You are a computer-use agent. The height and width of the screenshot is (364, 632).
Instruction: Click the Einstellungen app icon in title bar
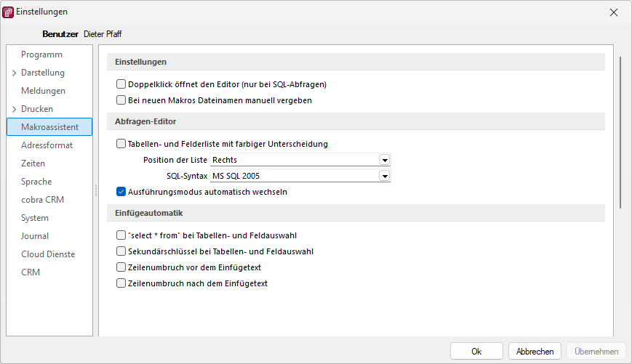pyautogui.click(x=8, y=12)
